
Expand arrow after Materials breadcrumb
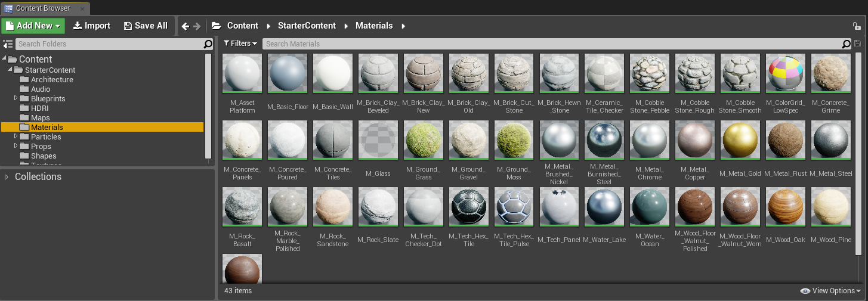(x=403, y=26)
